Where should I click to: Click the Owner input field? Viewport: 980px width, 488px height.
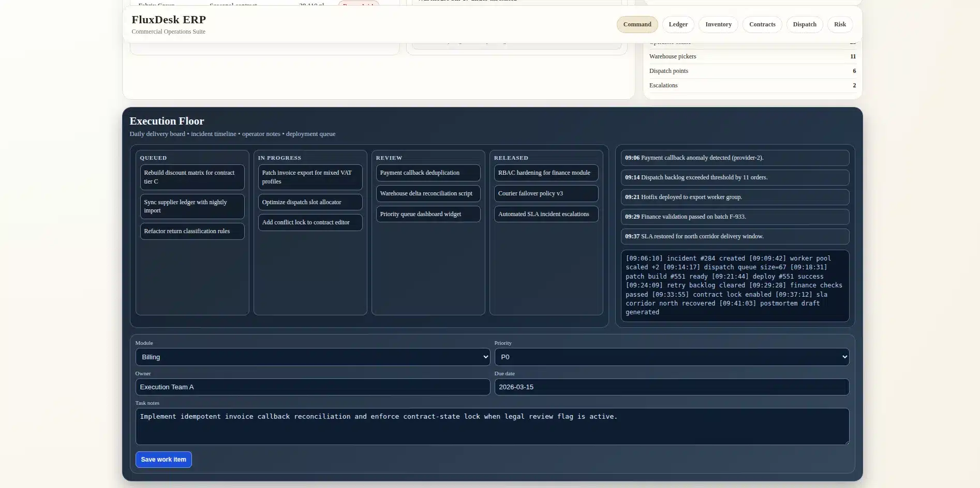click(313, 387)
